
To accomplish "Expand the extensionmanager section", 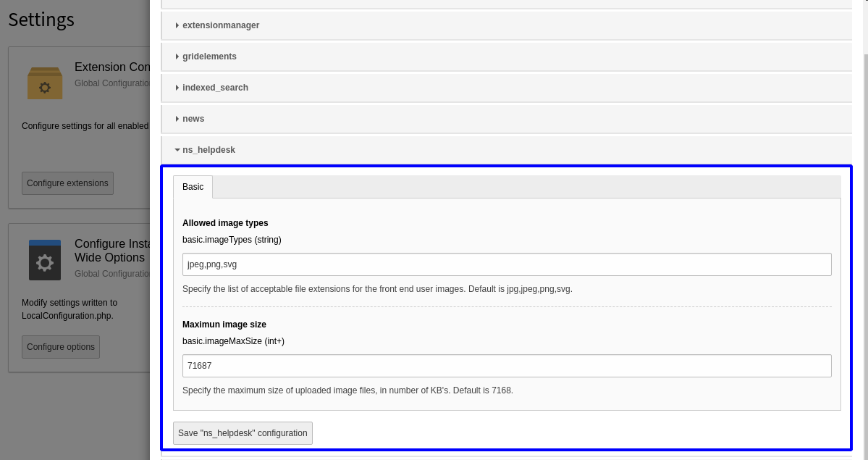I will click(221, 25).
